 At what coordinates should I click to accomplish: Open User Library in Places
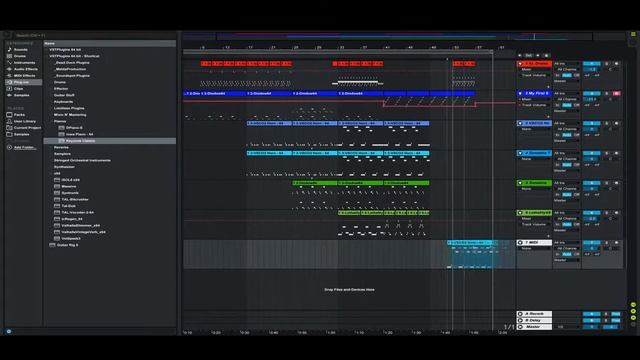coord(24,121)
